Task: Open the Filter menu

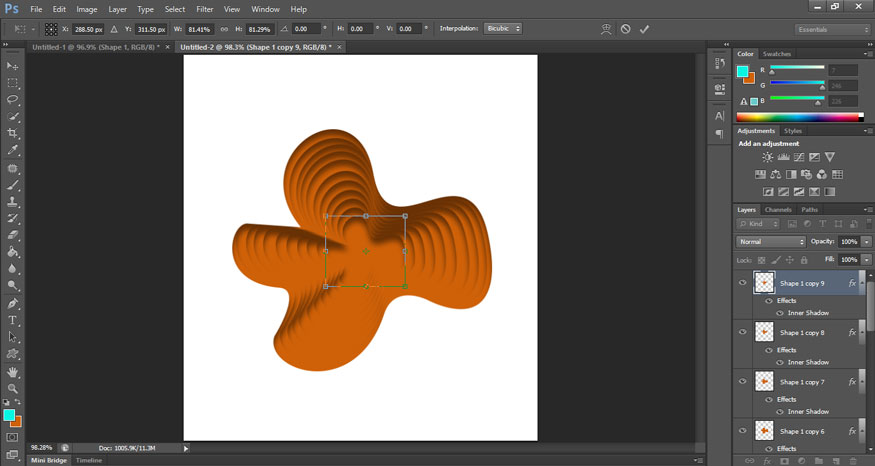Action: click(x=205, y=9)
